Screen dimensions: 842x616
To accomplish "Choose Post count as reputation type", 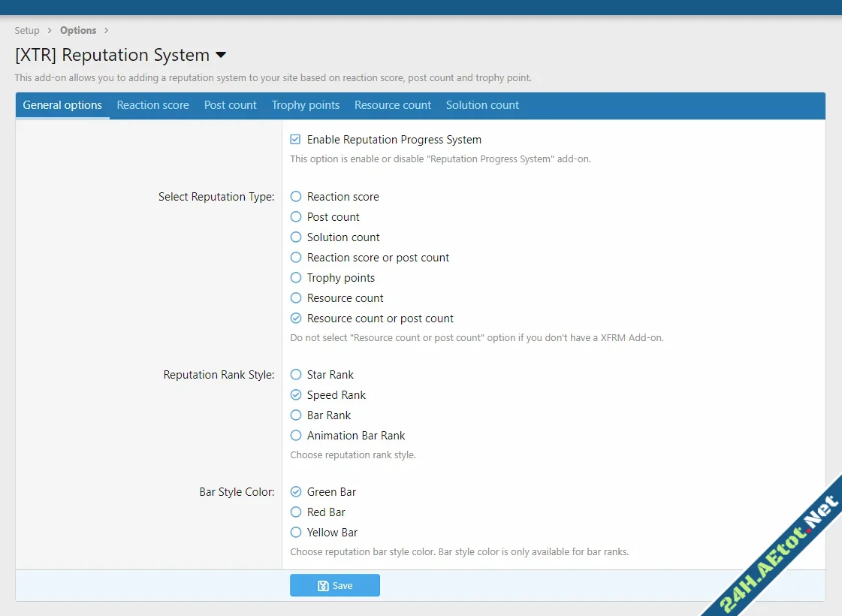I will click(295, 216).
